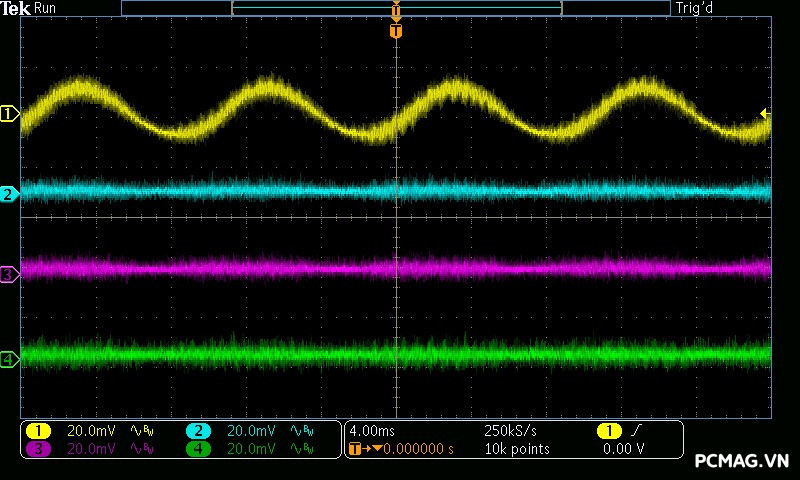Image resolution: width=800 pixels, height=480 pixels.
Task: Select the magenta channel 3 badge in readout
Action: click(38, 449)
